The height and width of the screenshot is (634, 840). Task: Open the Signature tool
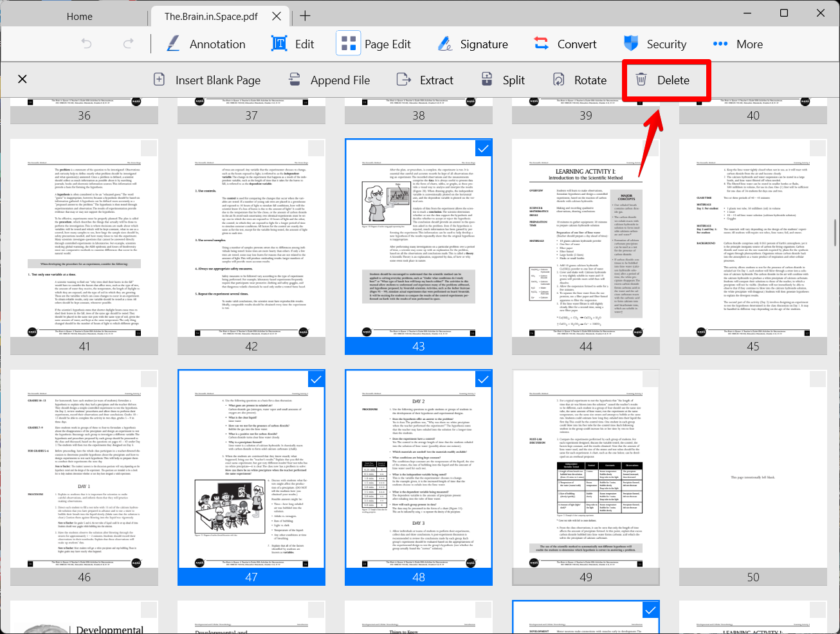click(445, 44)
